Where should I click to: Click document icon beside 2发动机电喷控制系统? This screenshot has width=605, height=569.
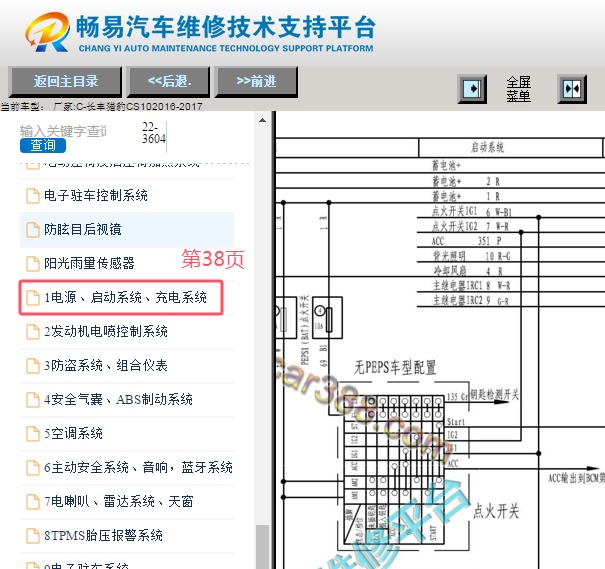(x=33, y=331)
